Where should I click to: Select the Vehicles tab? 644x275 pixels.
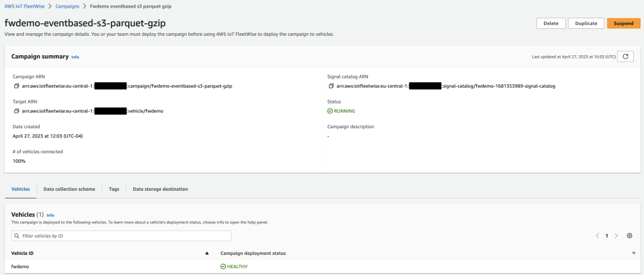point(21,189)
